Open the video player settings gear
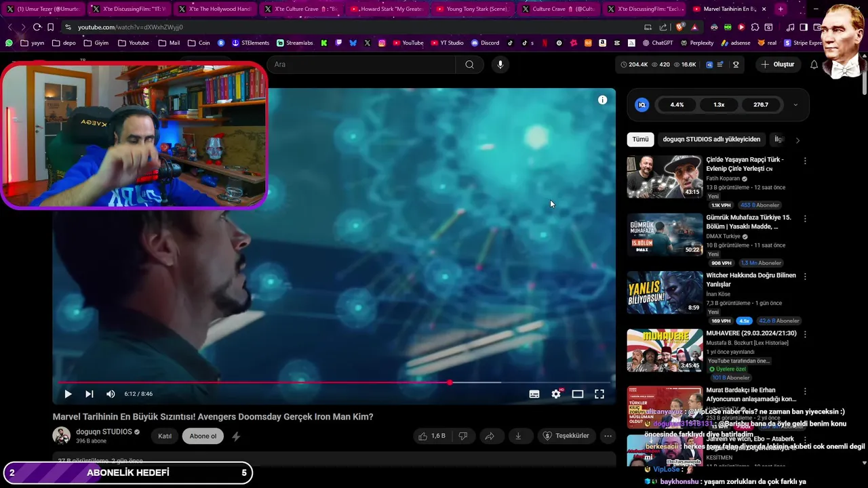The height and width of the screenshot is (488, 868). tap(556, 394)
